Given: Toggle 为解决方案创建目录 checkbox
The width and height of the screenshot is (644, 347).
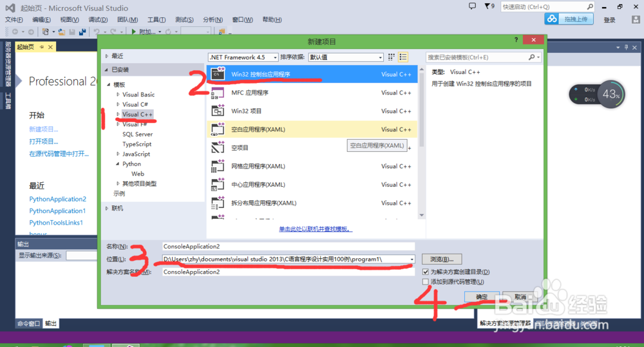Looking at the screenshot, I should 426,272.
